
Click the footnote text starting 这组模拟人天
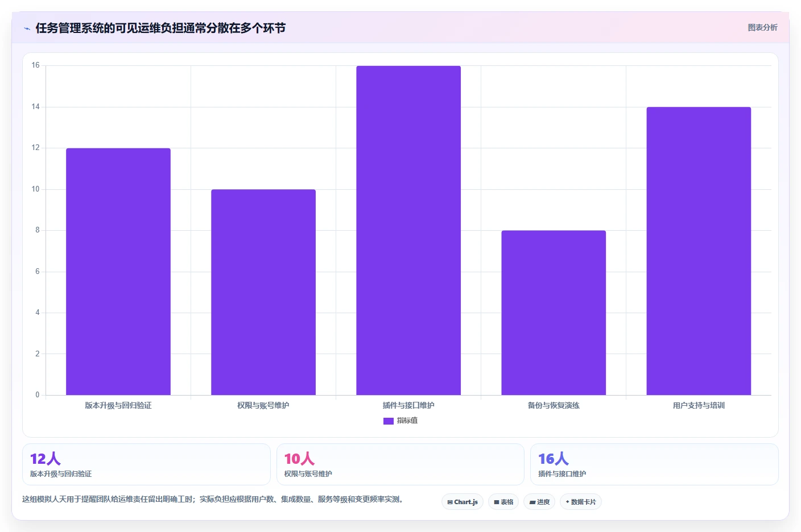pyautogui.click(x=213, y=500)
